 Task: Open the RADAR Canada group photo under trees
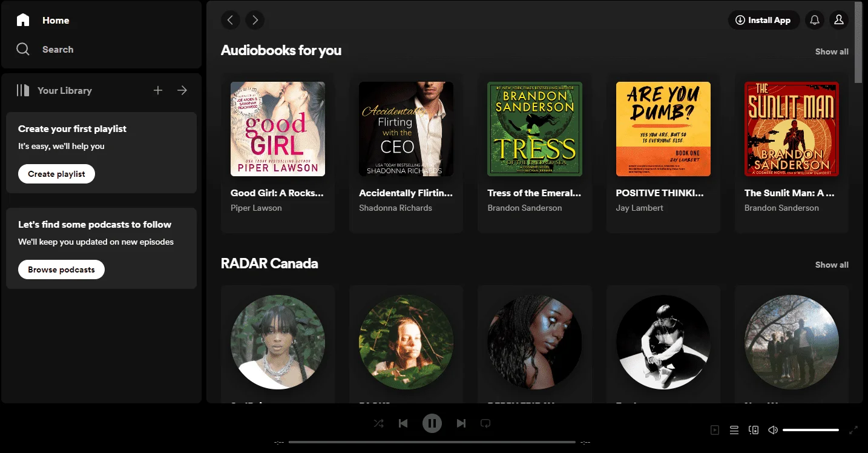[x=792, y=342]
